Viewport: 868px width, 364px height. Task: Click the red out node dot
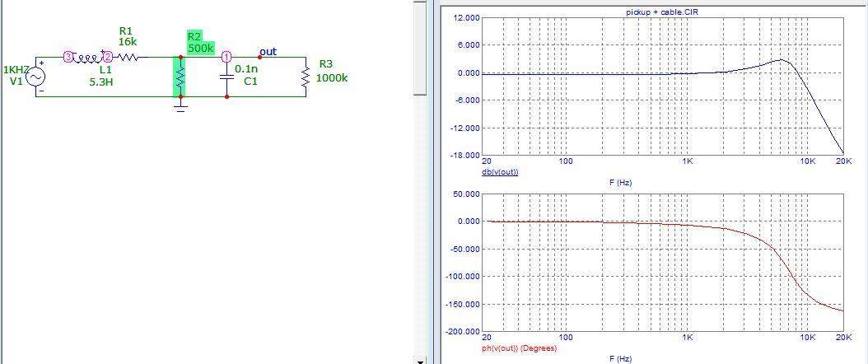260,57
